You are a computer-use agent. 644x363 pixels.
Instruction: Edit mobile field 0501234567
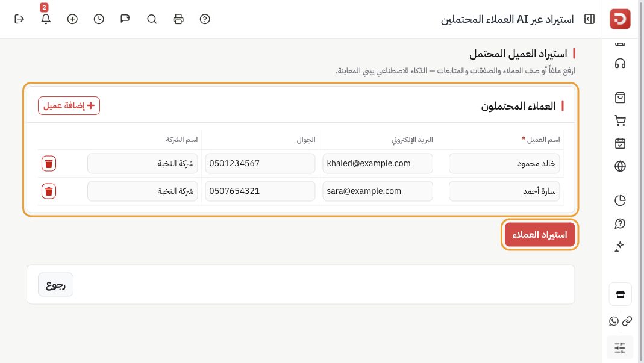pos(260,163)
